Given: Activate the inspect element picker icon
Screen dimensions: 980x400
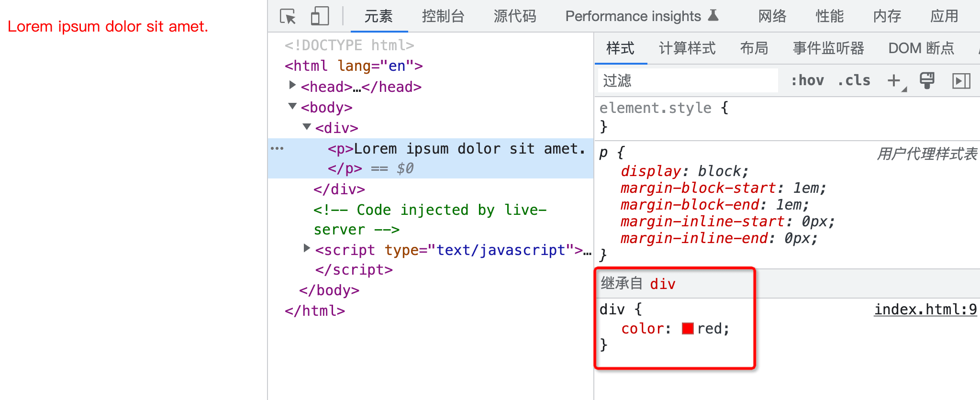Looking at the screenshot, I should [x=288, y=16].
